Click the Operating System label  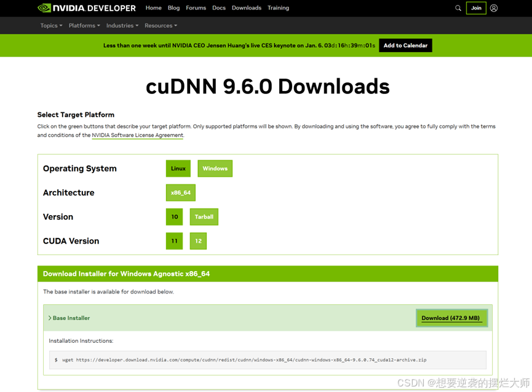pos(80,169)
